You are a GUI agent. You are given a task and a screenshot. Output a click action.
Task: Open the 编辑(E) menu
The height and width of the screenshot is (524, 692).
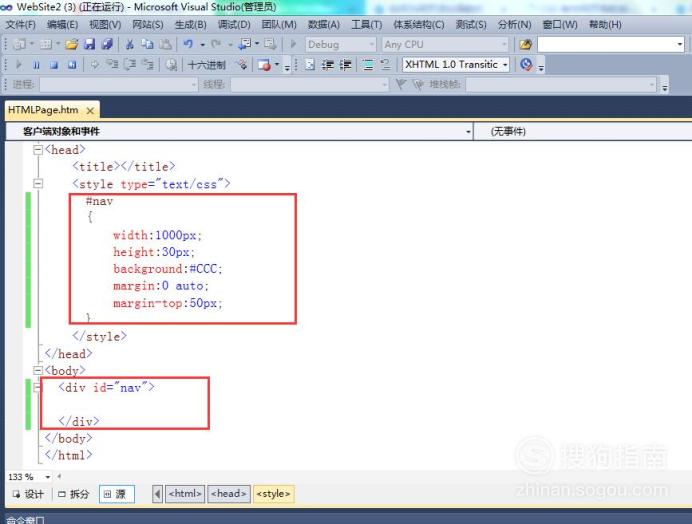(62, 25)
